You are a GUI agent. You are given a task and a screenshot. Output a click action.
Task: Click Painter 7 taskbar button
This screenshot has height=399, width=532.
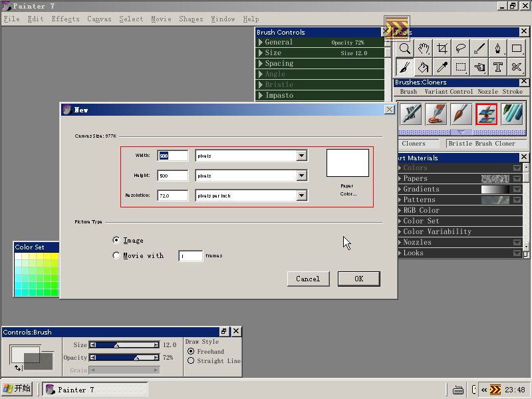tap(95, 390)
